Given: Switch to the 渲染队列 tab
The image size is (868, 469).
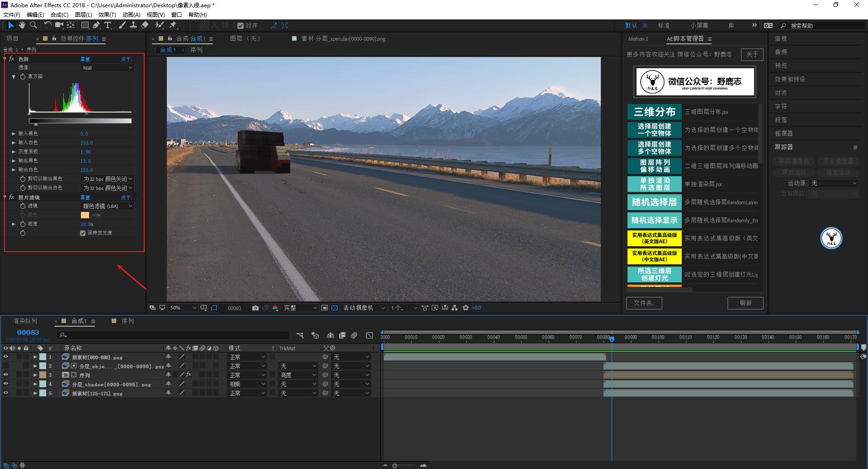Looking at the screenshot, I should click(x=25, y=321).
